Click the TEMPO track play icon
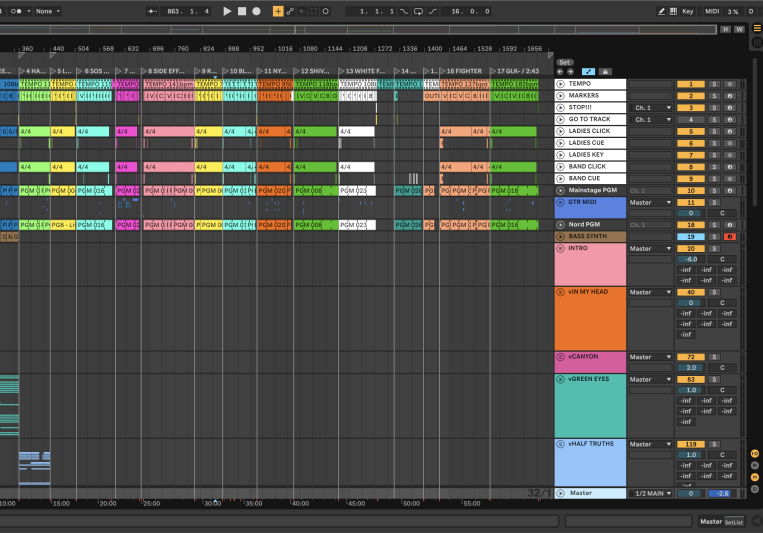 tap(560, 84)
